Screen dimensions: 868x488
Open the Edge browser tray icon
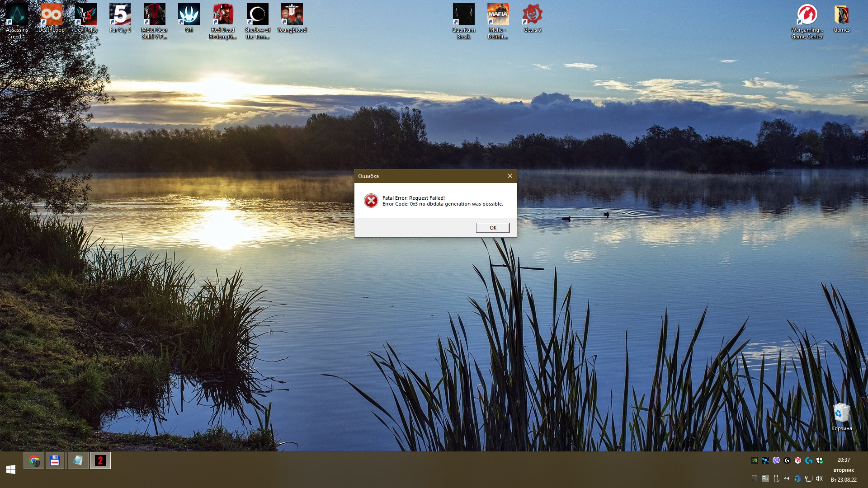coord(798,479)
